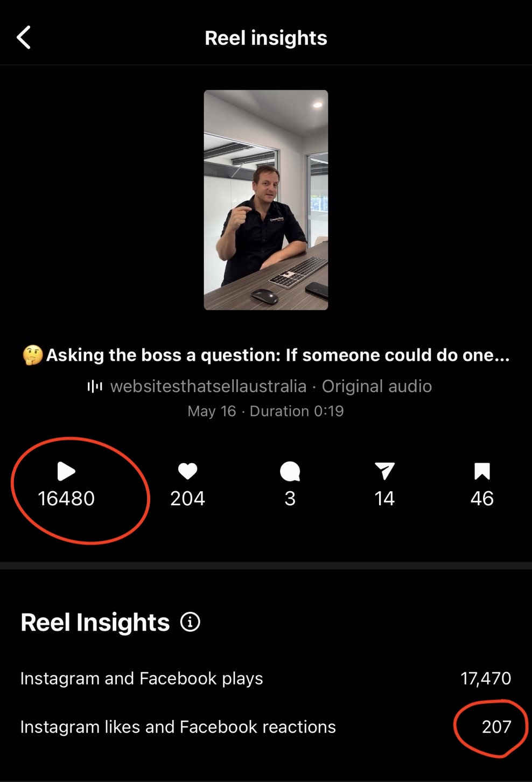Expand the truncated reel caption
The image size is (532, 782).
coord(266,355)
